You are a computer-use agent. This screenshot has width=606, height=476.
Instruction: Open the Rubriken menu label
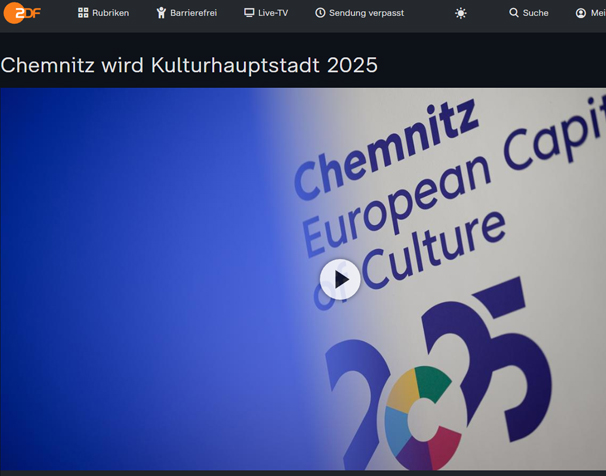pyautogui.click(x=110, y=13)
